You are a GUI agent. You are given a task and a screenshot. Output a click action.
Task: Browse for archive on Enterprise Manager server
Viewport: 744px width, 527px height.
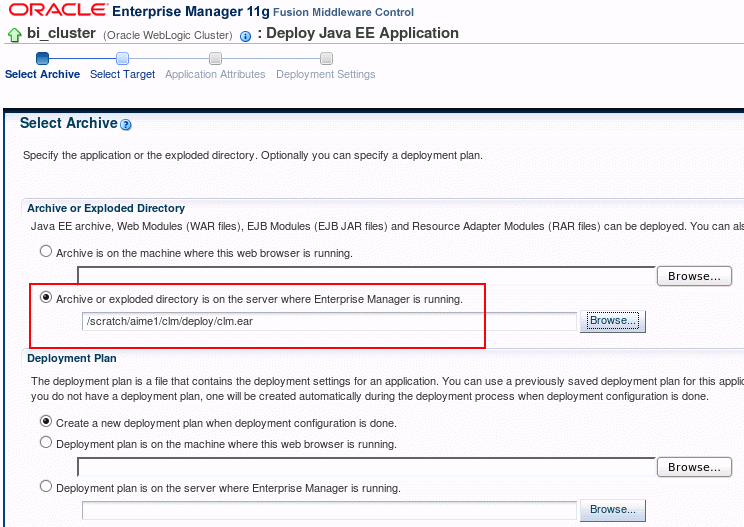[613, 321]
